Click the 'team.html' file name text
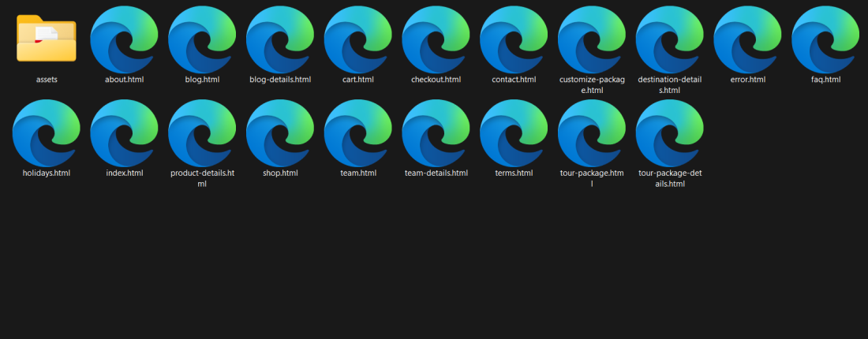 click(358, 173)
